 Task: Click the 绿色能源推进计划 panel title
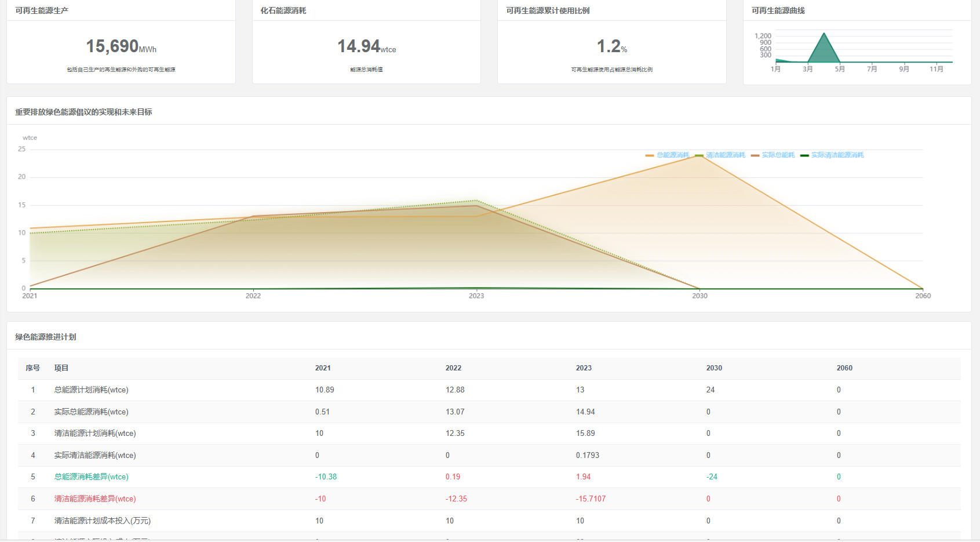pos(46,337)
